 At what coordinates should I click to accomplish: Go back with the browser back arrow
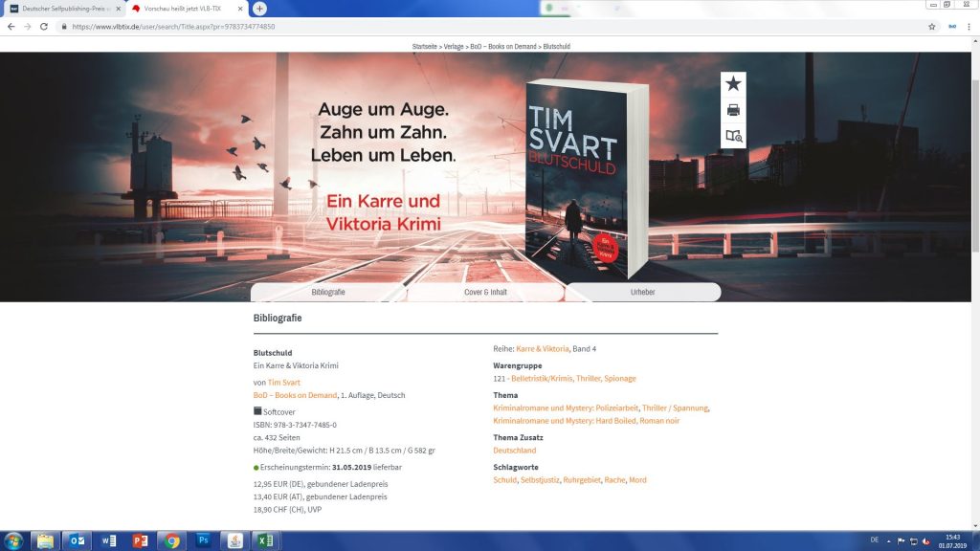11,27
